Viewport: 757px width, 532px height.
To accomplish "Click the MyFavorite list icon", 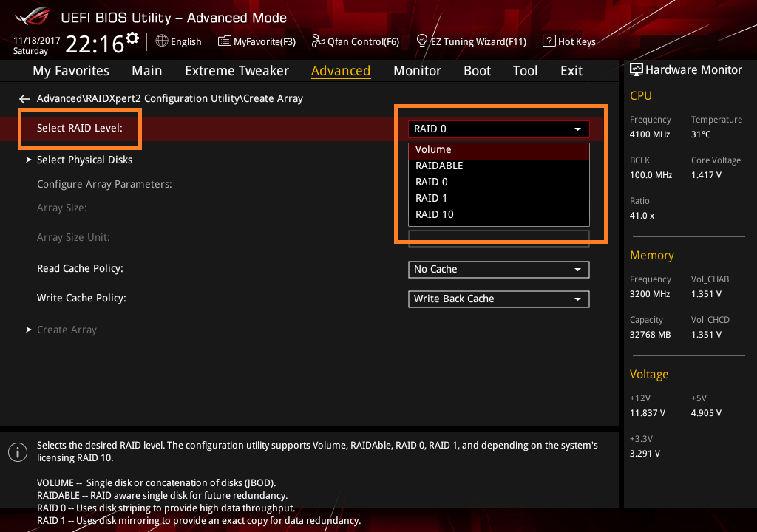I will (225, 41).
